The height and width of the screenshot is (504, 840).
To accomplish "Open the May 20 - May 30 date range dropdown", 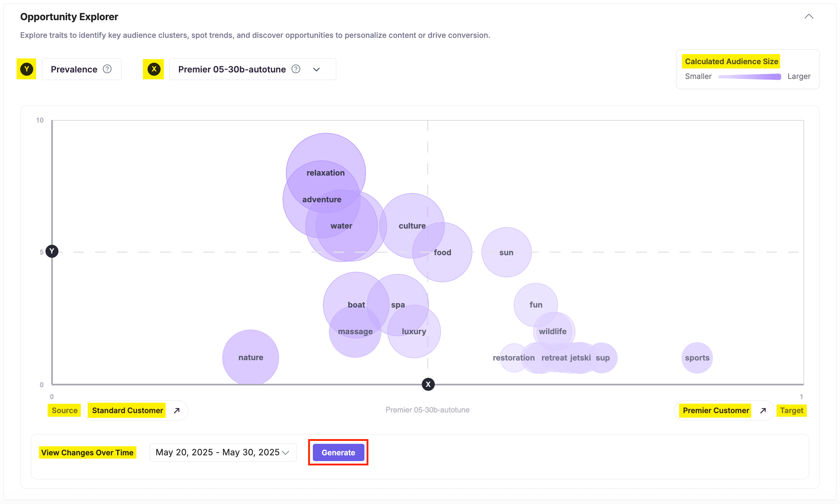I will click(x=223, y=452).
